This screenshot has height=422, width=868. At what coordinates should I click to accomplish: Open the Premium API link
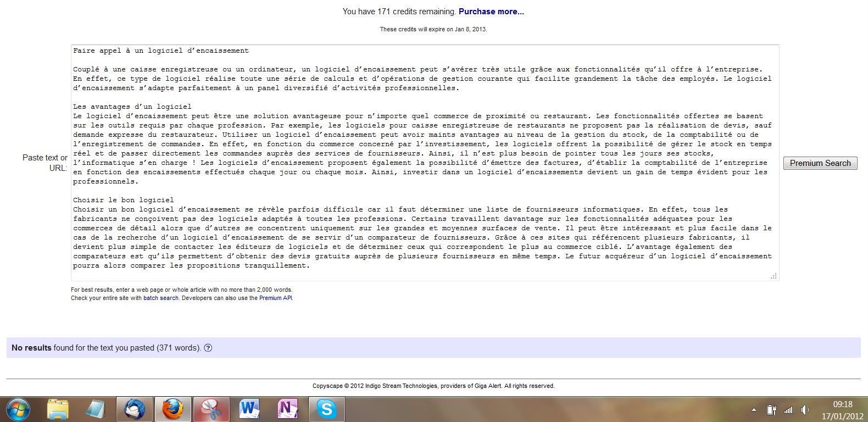[276, 298]
